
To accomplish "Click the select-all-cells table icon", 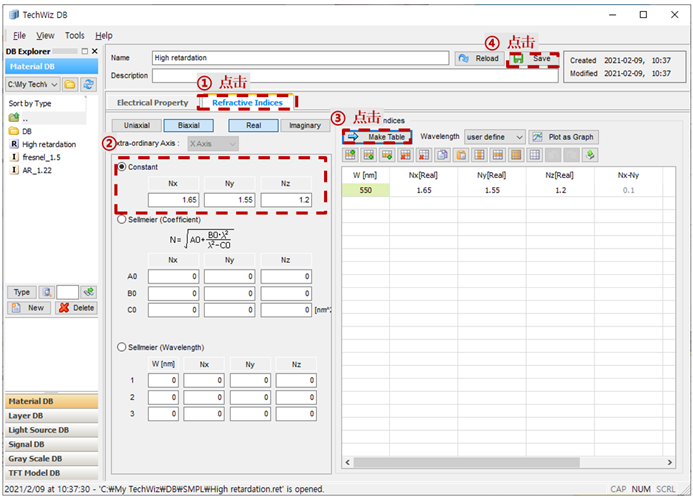I will click(516, 155).
